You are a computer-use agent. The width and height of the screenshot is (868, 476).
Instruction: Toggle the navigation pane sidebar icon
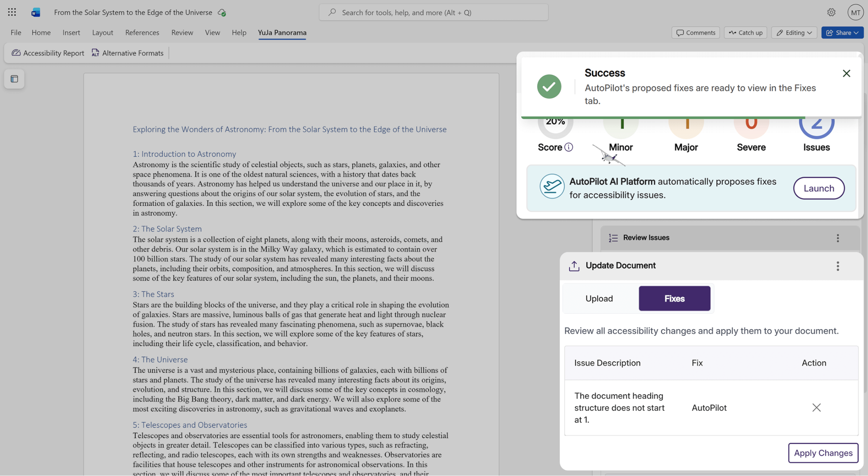click(14, 79)
